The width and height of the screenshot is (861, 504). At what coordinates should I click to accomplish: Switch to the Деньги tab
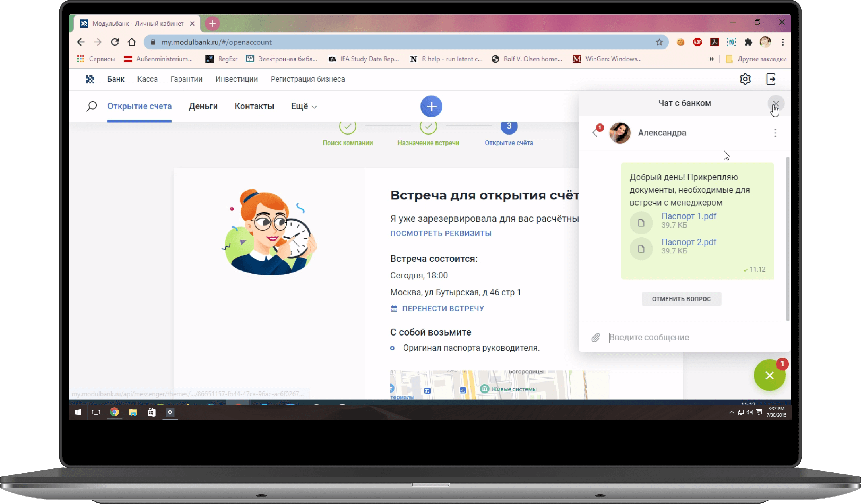coord(203,106)
